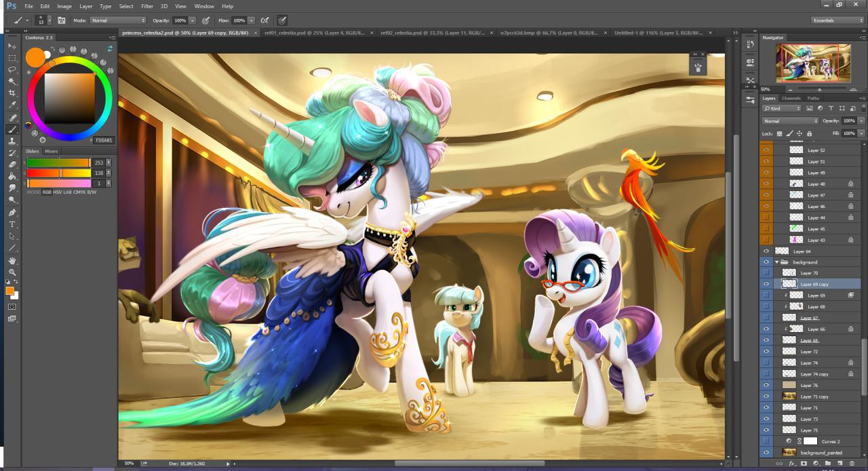Open layer Fill percentage dropdown
Screen dimensions: 868x471
pyautogui.click(x=861, y=134)
